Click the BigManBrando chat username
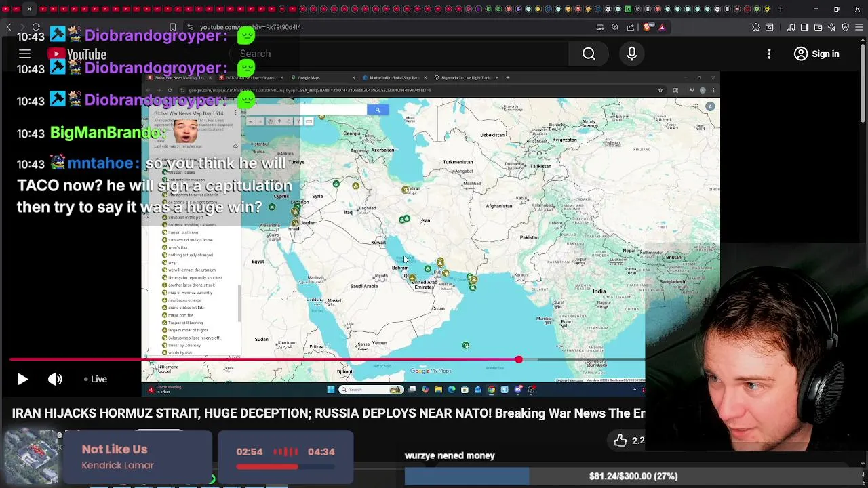This screenshot has height=488, width=868. click(x=104, y=133)
